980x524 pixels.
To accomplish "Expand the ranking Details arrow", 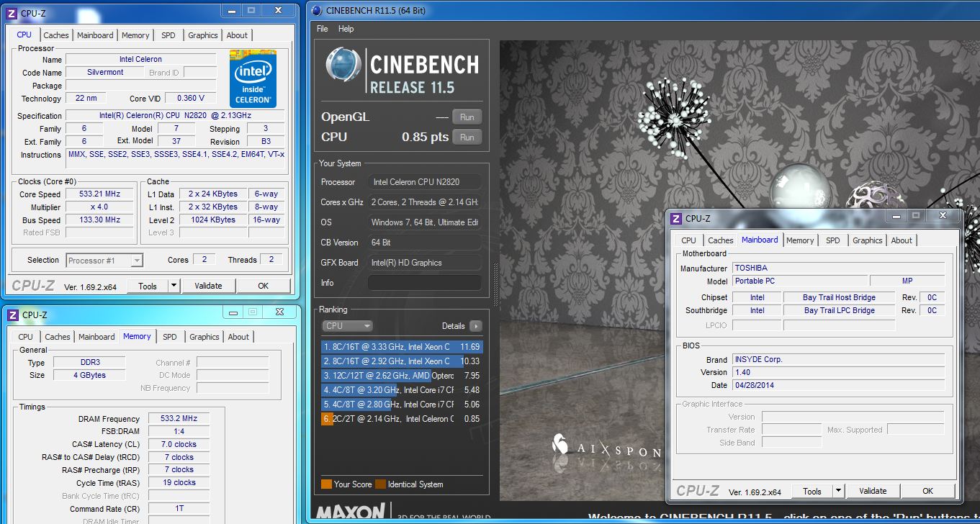I will (x=475, y=326).
